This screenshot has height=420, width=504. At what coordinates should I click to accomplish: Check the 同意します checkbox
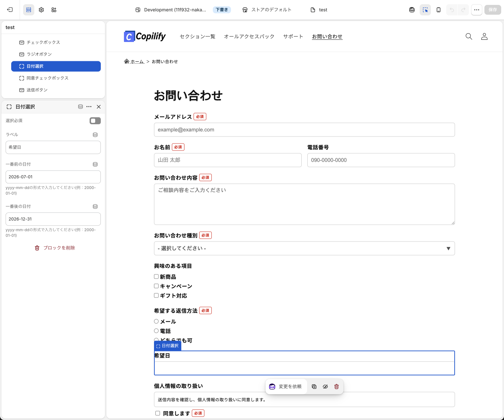158,413
